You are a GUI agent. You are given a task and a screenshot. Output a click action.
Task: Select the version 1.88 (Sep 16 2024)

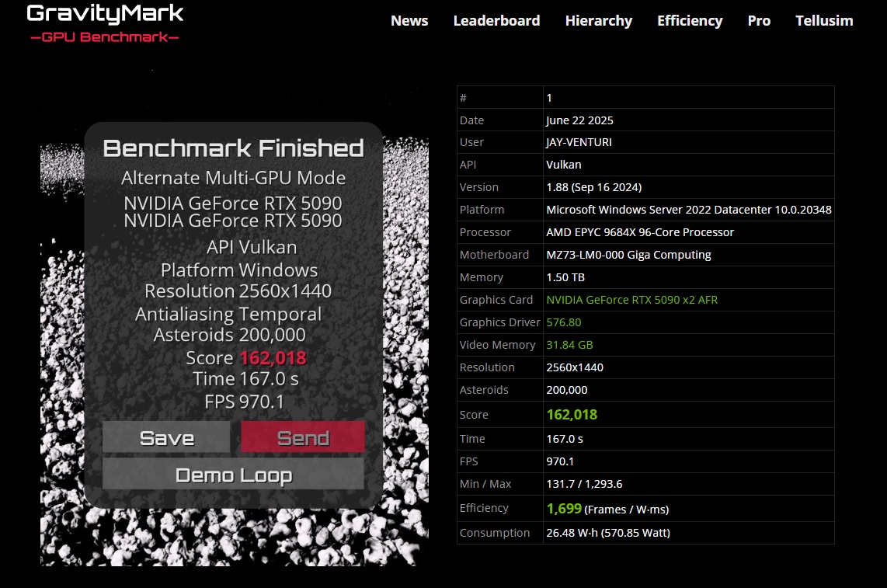(593, 187)
